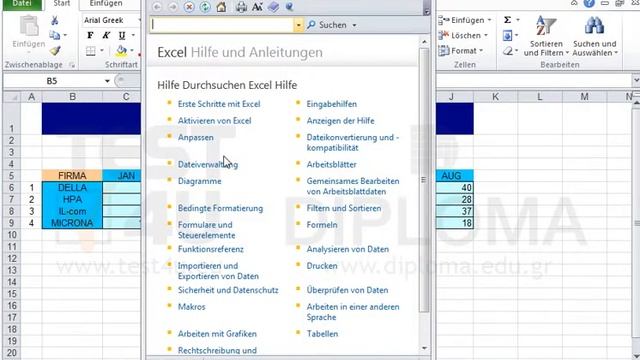Viewport: 640px width, 360px height.
Task: Go to Help home via house icon
Action: [221, 7]
